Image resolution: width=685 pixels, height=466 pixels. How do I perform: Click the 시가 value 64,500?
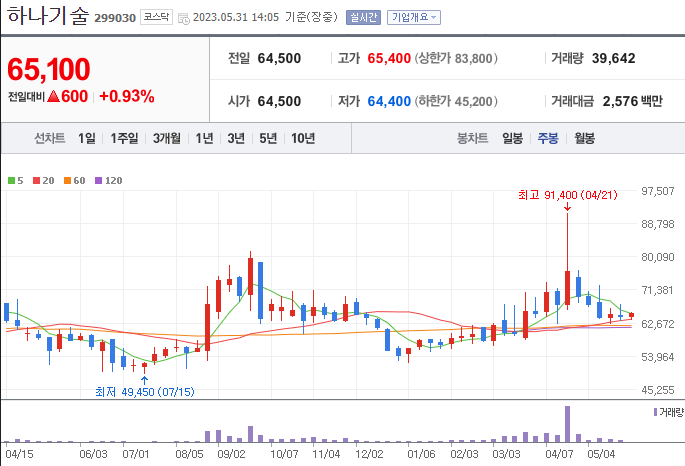(x=279, y=101)
